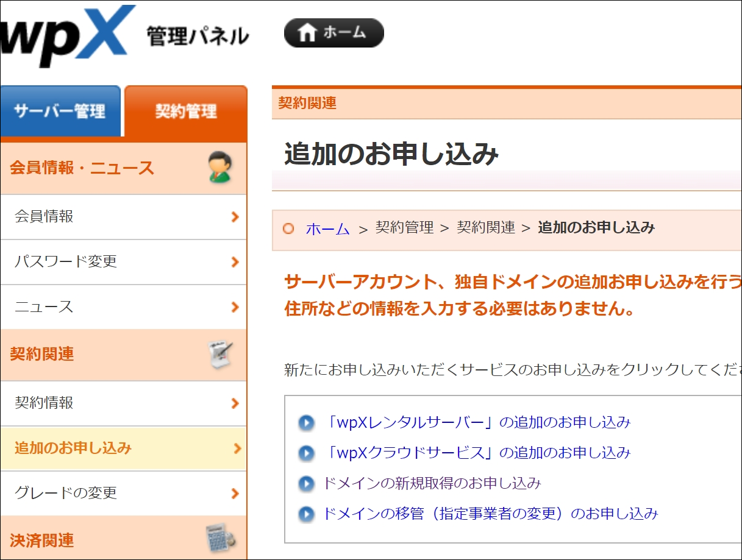Click the 会員情報・ニュース section header

(x=124, y=168)
